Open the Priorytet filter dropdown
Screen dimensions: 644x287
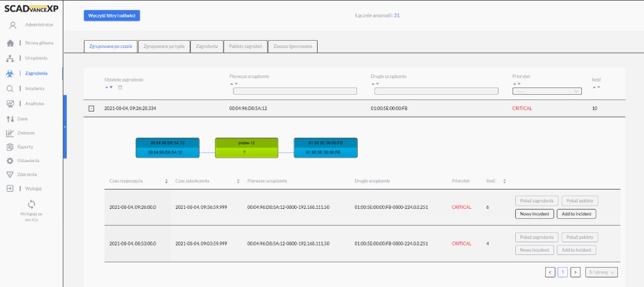(x=547, y=91)
